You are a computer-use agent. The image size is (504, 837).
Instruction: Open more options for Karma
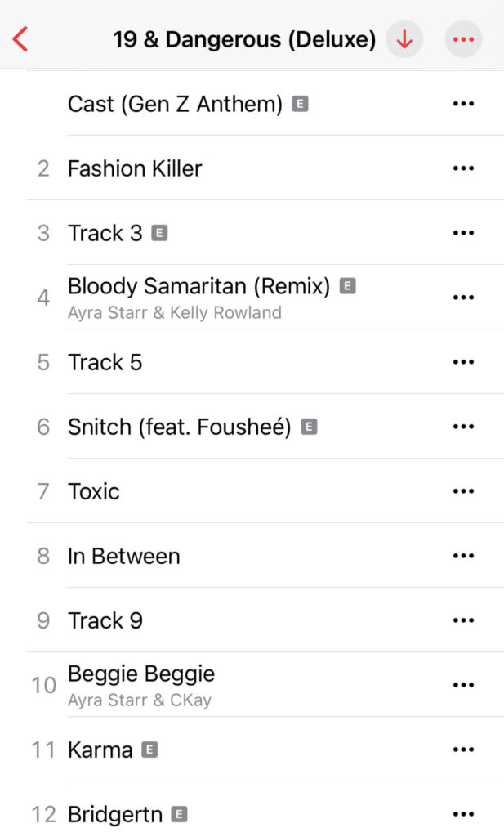coord(463,750)
